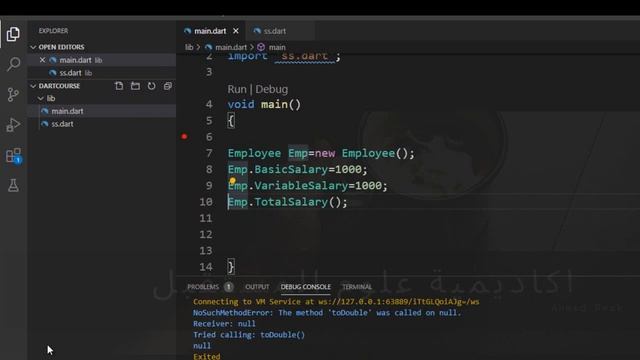Open the Explorer view in activity bar
Viewport: 640px width, 360px height.
(13, 34)
